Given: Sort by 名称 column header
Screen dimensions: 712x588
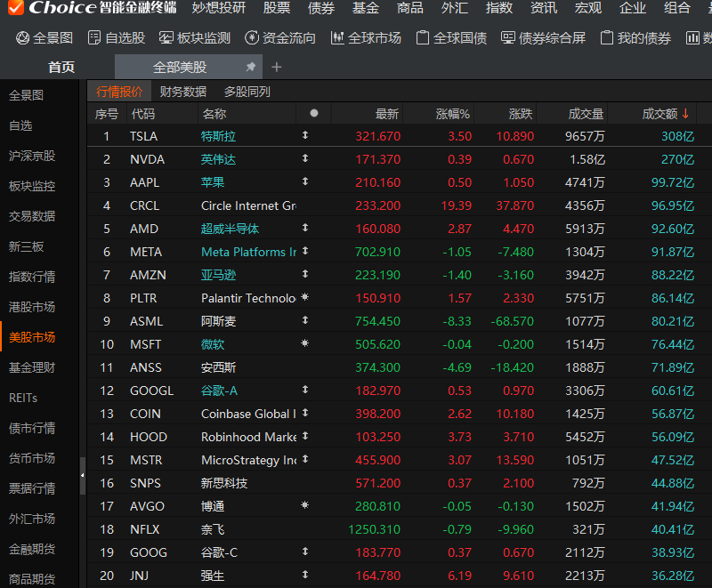Looking at the screenshot, I should (214, 114).
